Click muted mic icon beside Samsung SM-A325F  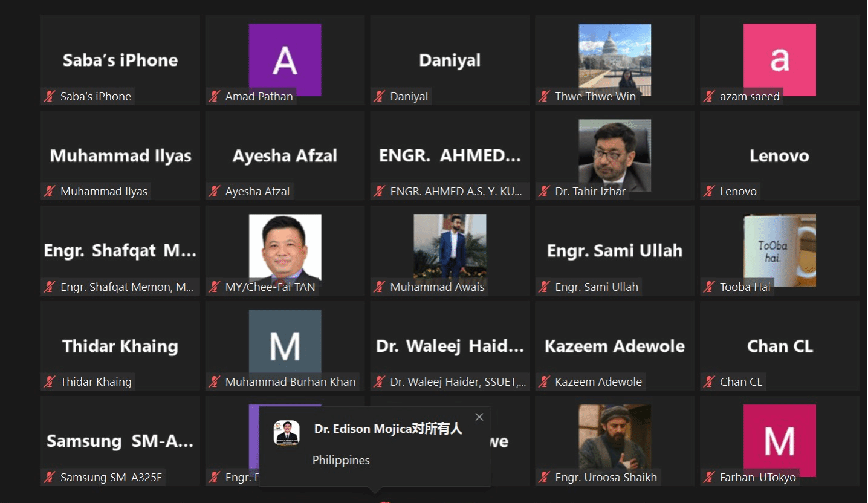(49, 477)
